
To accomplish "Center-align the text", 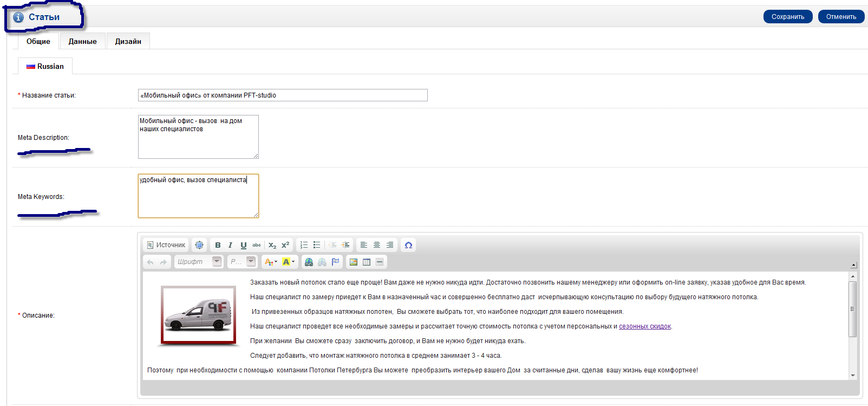I will [x=377, y=245].
